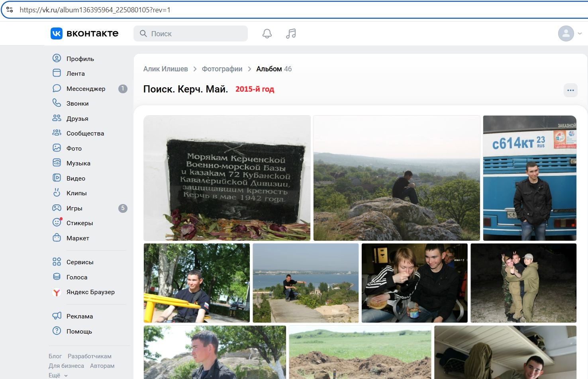
Task: Click the Помощь question mark icon
Action: pyautogui.click(x=57, y=331)
